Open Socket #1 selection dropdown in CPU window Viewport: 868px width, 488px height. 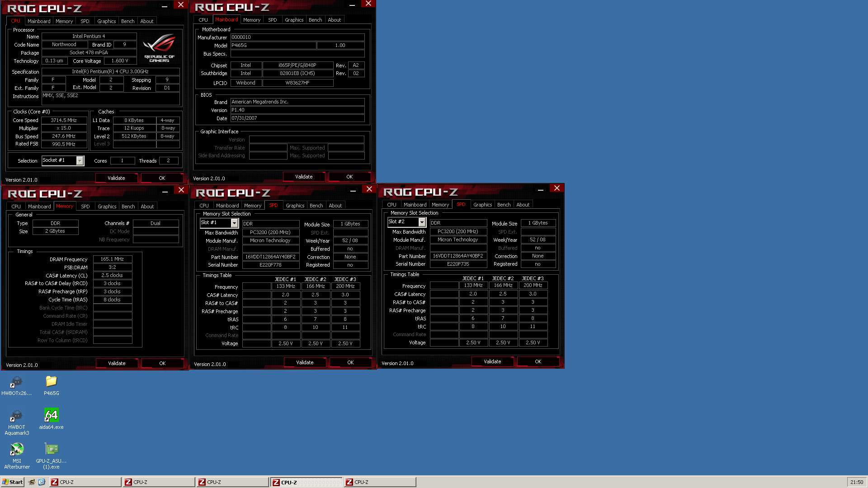pos(80,160)
